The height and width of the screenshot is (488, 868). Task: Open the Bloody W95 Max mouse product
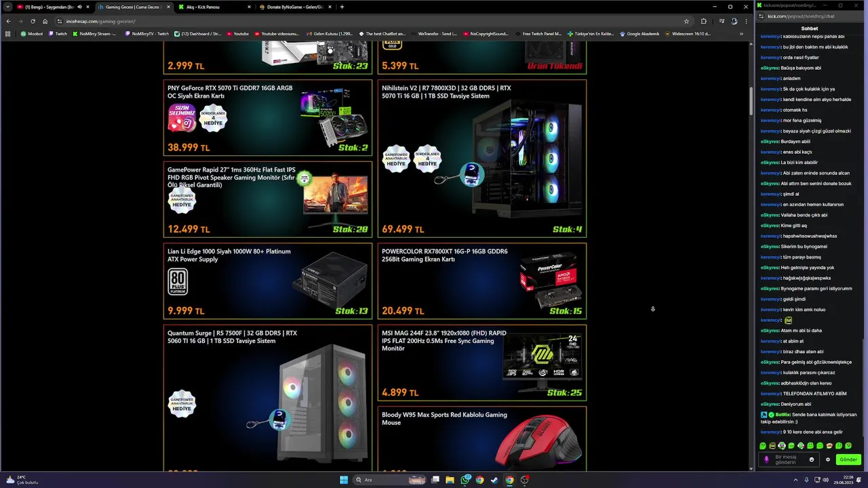click(x=482, y=439)
